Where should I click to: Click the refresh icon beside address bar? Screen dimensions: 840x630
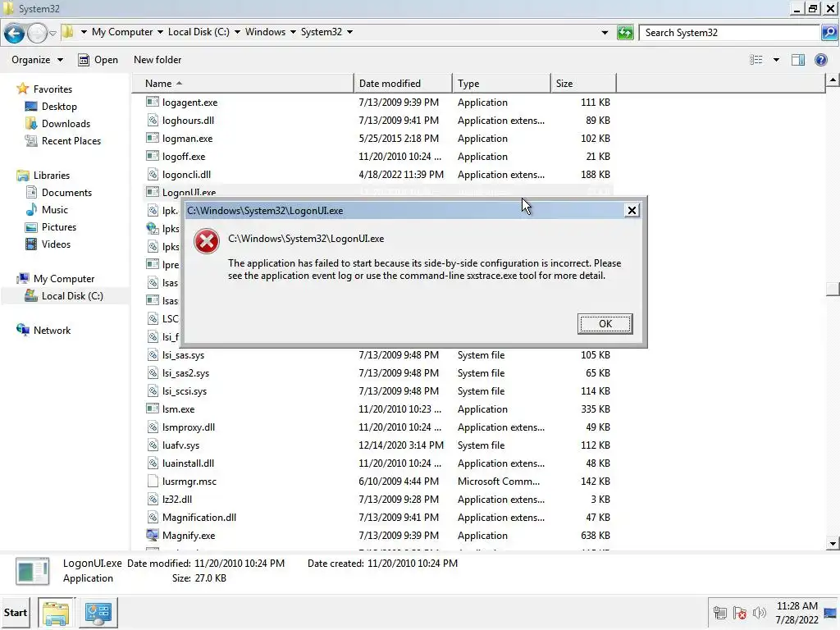click(x=624, y=33)
